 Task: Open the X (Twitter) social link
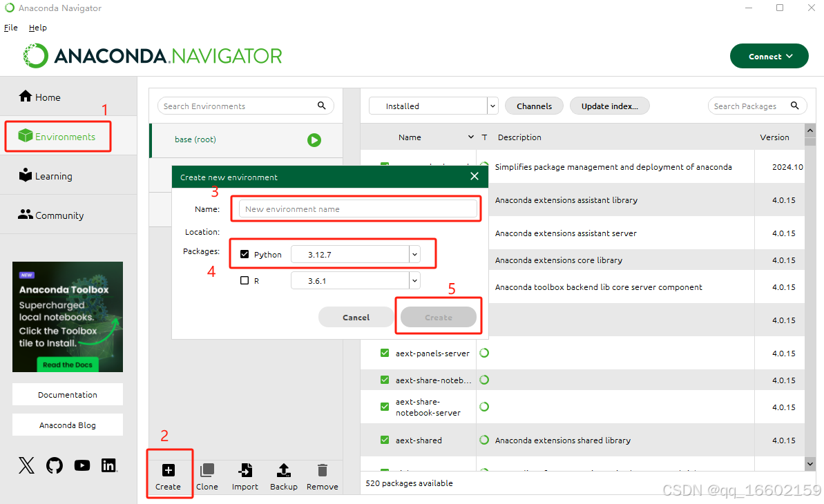(26, 465)
